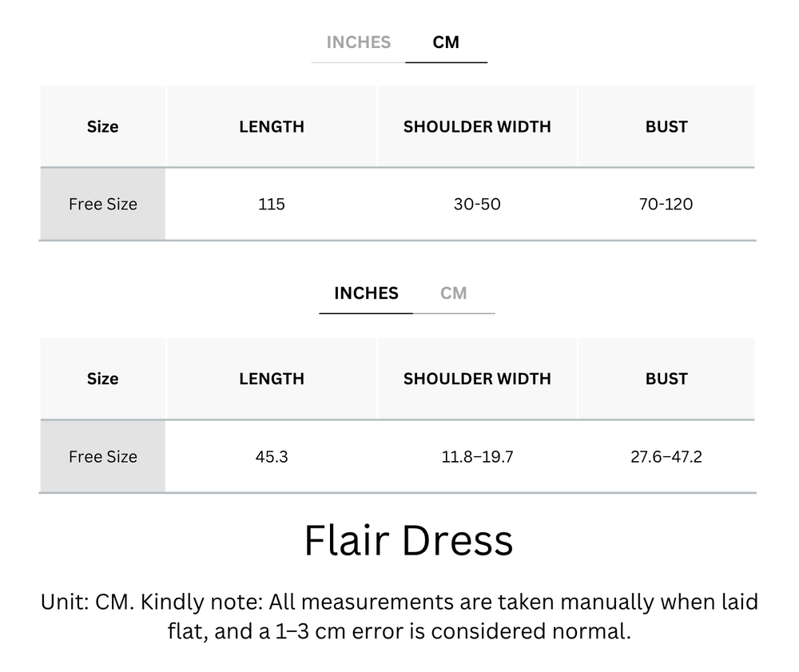Click the 115 length measurement value

[x=272, y=204]
